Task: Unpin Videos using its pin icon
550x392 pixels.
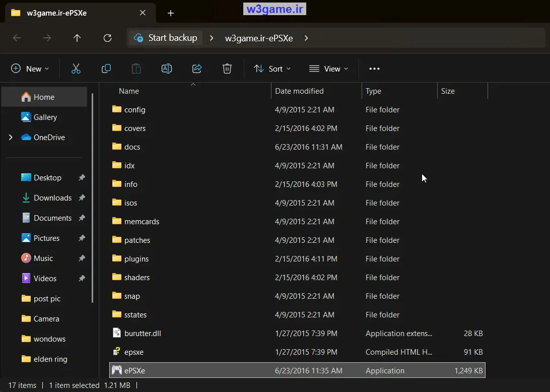Action: 82,279
